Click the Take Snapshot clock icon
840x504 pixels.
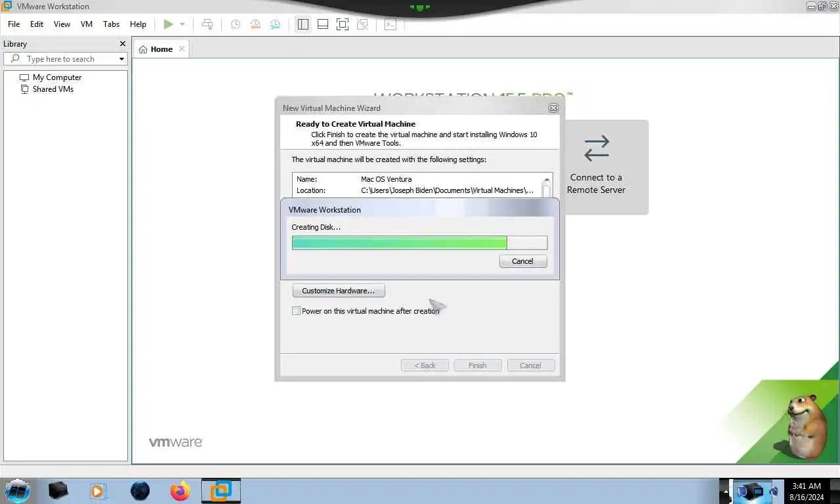tap(235, 24)
